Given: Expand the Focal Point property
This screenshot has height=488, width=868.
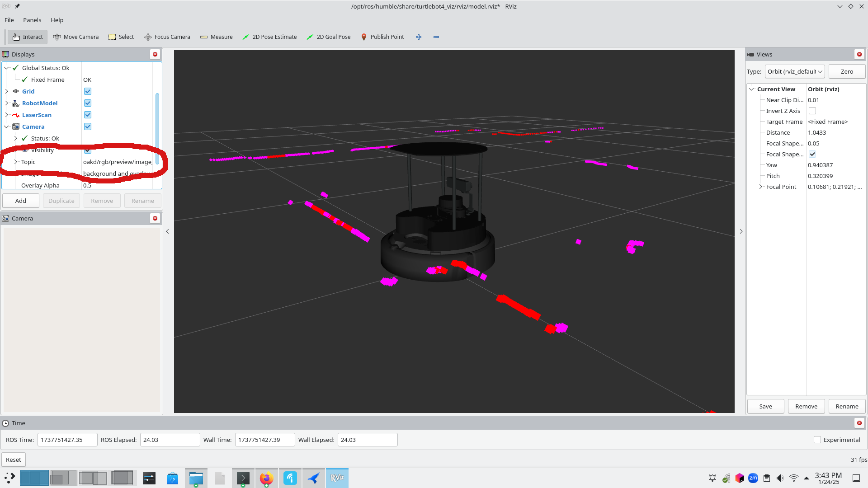Looking at the screenshot, I should click(x=760, y=187).
